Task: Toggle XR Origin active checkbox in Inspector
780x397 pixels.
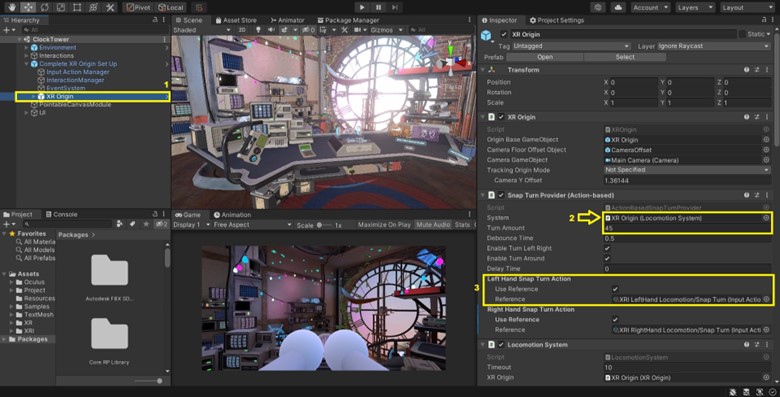Action: click(504, 34)
